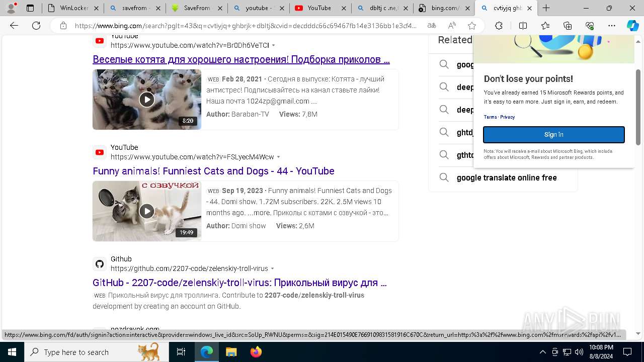The height and width of the screenshot is (362, 644).
Task: Open the notification center icon
Action: [x=627, y=352]
